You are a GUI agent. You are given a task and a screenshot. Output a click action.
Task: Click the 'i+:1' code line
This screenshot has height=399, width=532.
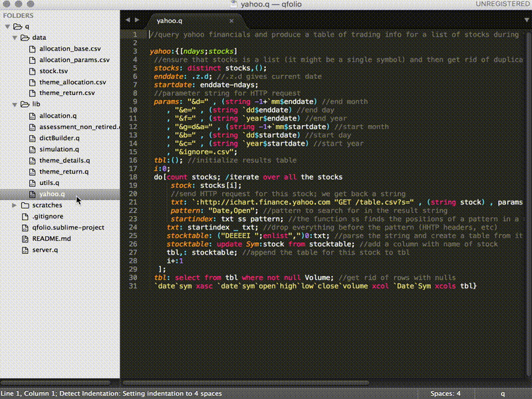pos(175,261)
